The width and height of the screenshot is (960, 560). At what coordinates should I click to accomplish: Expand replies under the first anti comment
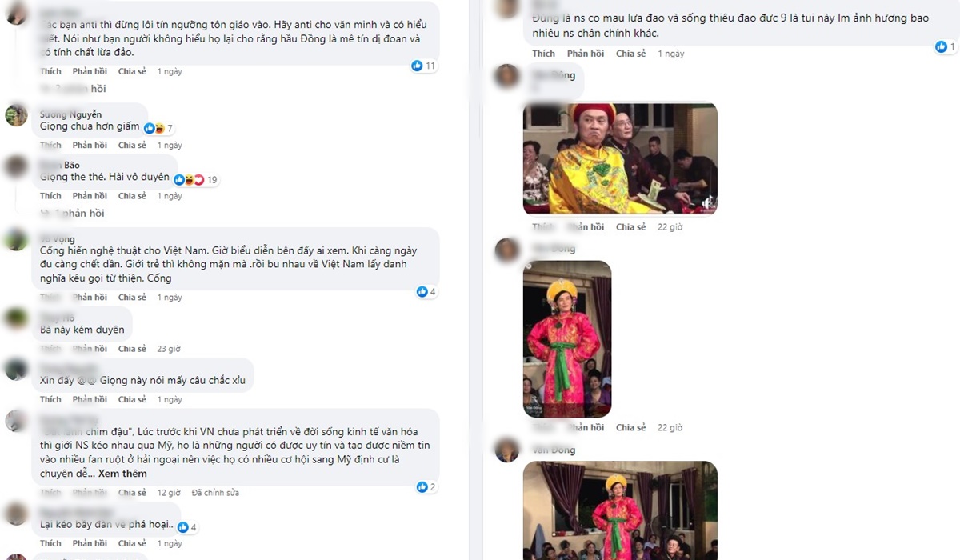(72, 89)
